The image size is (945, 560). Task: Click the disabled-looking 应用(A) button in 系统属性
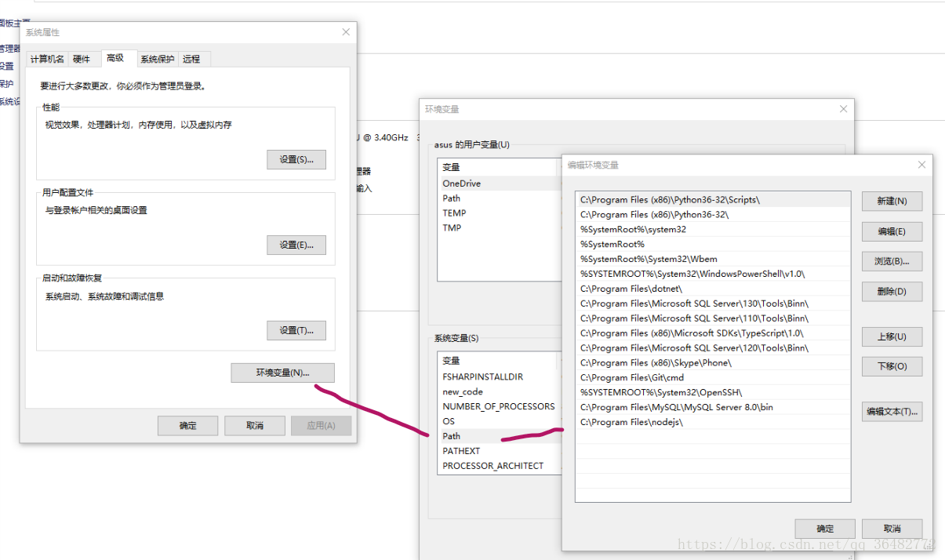322,425
